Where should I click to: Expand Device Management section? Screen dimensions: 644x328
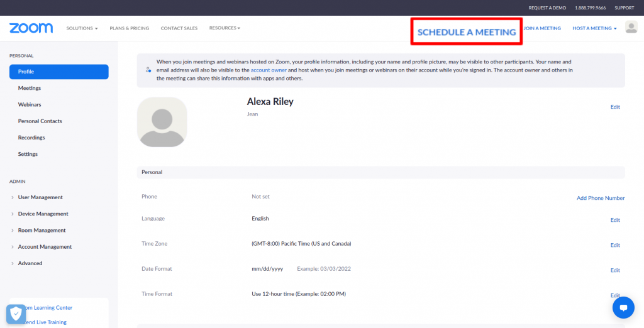(x=43, y=214)
